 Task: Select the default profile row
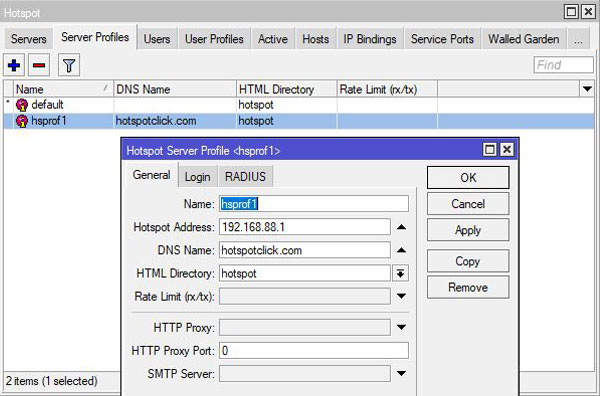(x=298, y=105)
